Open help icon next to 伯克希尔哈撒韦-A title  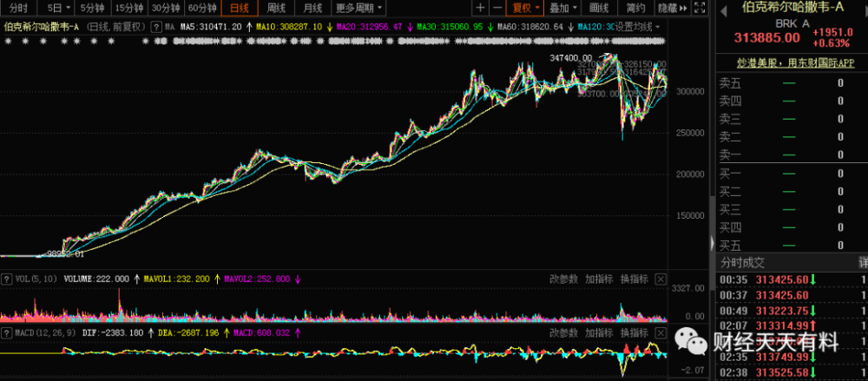156,27
